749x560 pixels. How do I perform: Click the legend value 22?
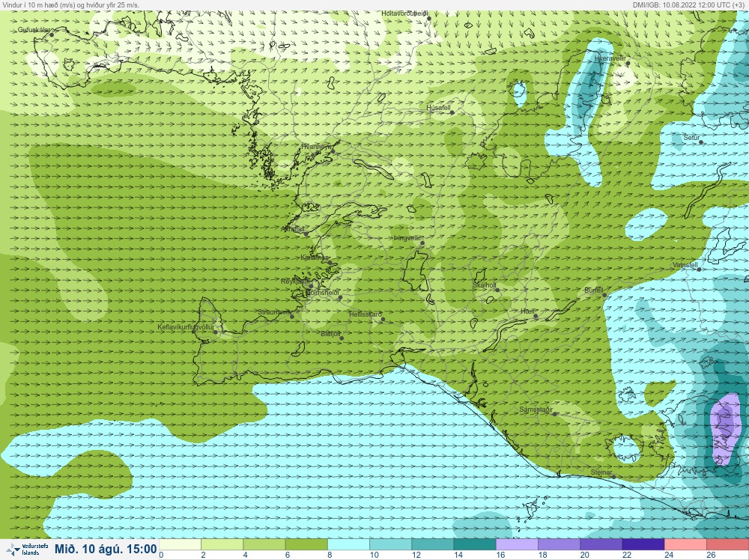pos(626,555)
